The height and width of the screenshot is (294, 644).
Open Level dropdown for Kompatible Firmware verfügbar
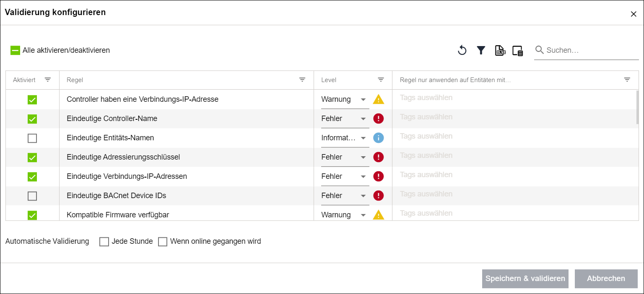[x=345, y=215]
